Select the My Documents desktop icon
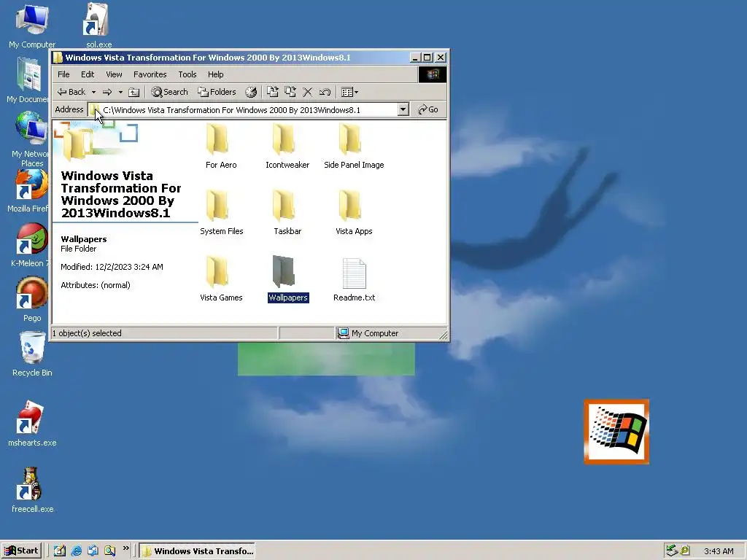This screenshot has width=747, height=560. tap(28, 80)
